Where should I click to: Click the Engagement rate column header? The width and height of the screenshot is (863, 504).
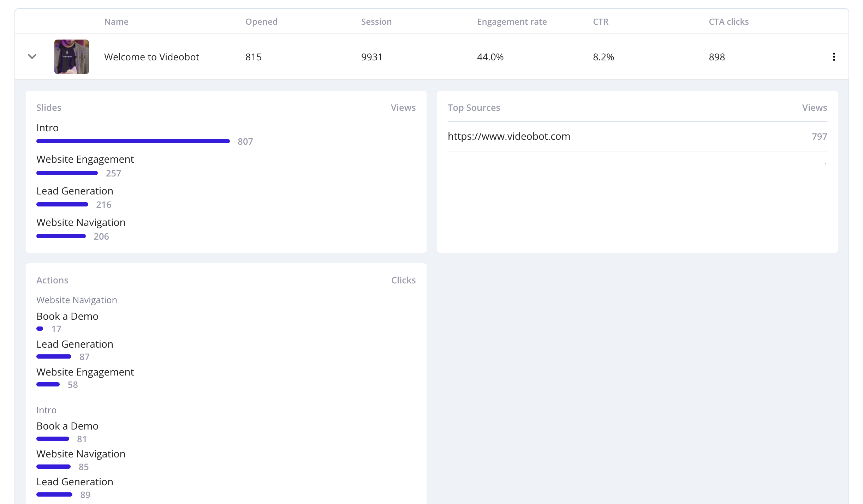click(512, 22)
